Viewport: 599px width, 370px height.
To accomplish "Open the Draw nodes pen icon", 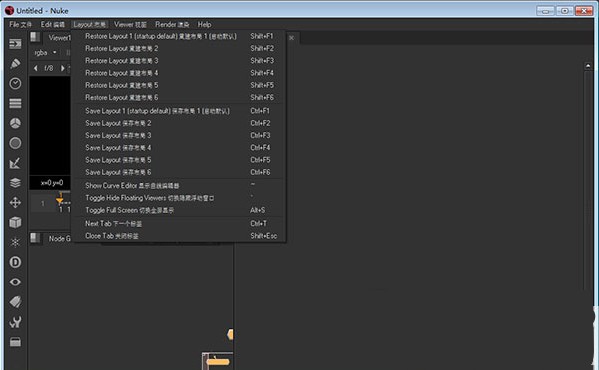I will (x=15, y=63).
